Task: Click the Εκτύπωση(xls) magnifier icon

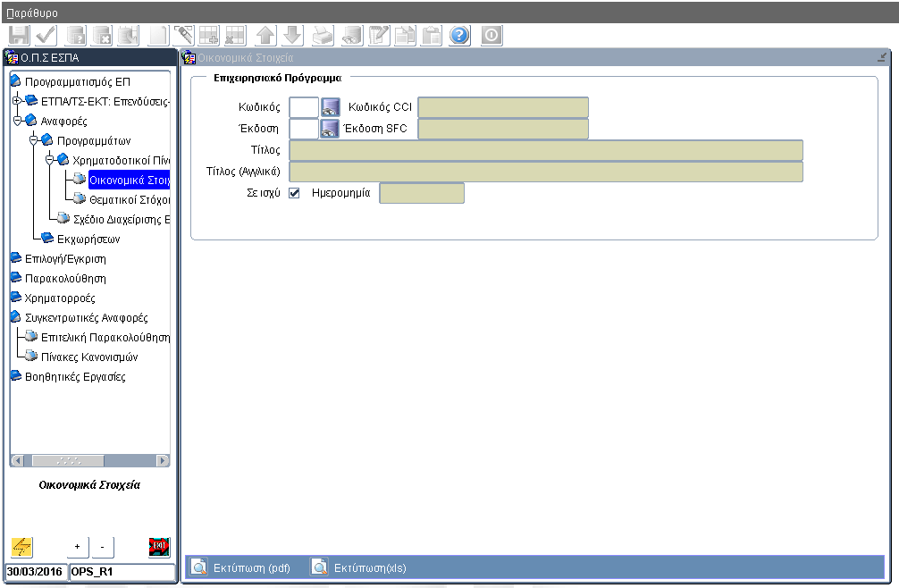Action: coord(319,567)
